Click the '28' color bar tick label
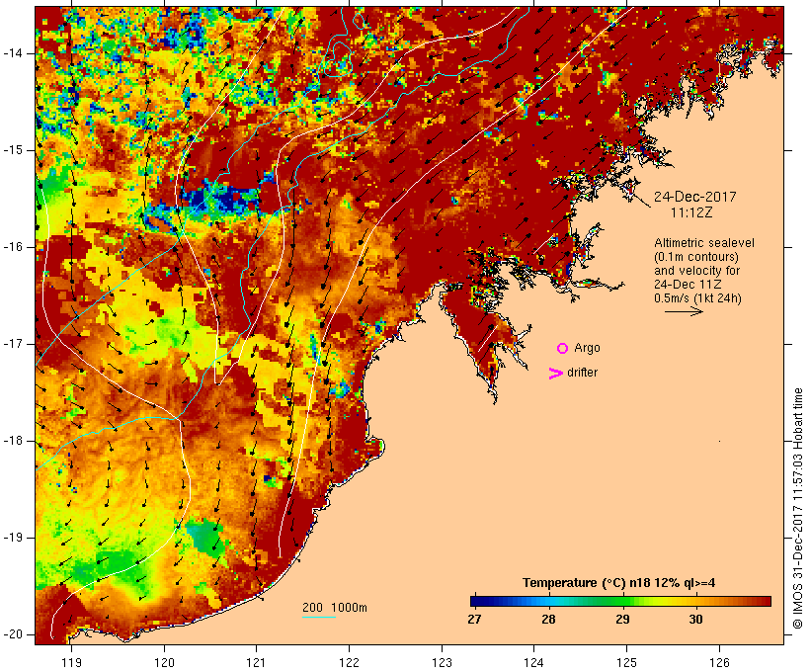810x672 pixels. [x=548, y=620]
